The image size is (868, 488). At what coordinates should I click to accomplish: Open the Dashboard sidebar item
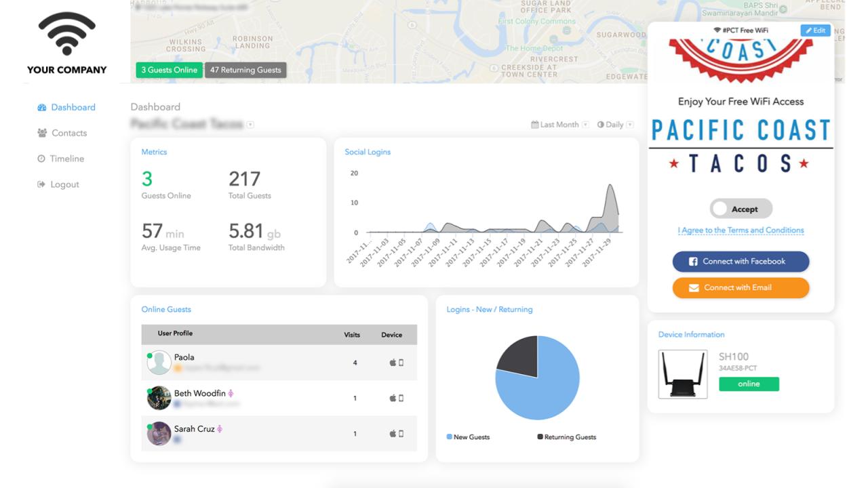(66, 107)
